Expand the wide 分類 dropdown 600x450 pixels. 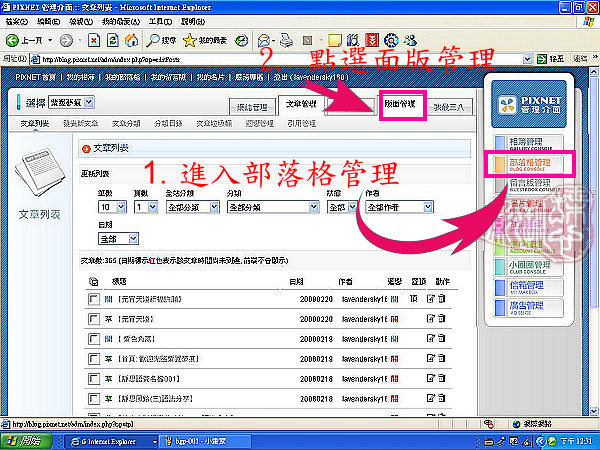click(x=273, y=207)
